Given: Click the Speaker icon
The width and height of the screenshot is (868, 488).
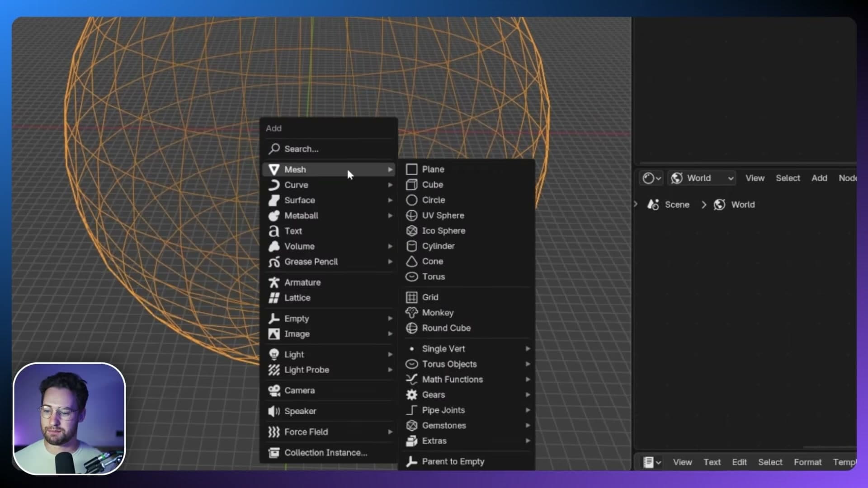Looking at the screenshot, I should 274,411.
